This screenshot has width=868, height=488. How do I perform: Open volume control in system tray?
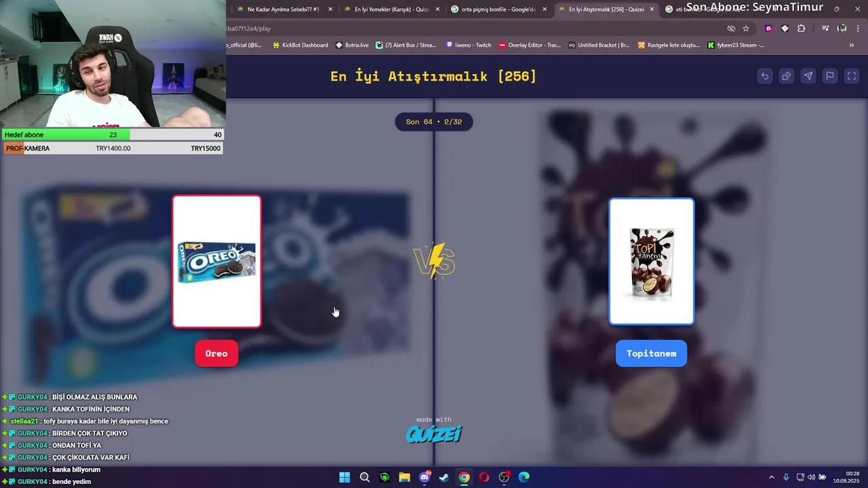click(811, 477)
